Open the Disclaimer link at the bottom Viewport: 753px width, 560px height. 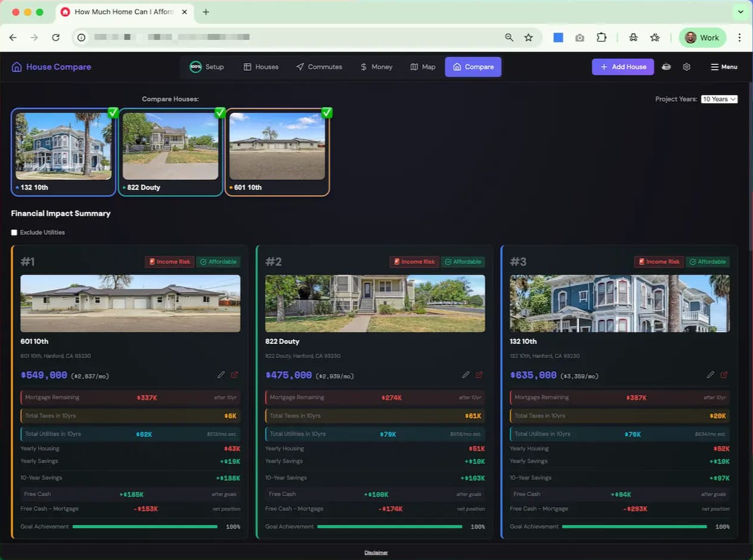coord(376,552)
